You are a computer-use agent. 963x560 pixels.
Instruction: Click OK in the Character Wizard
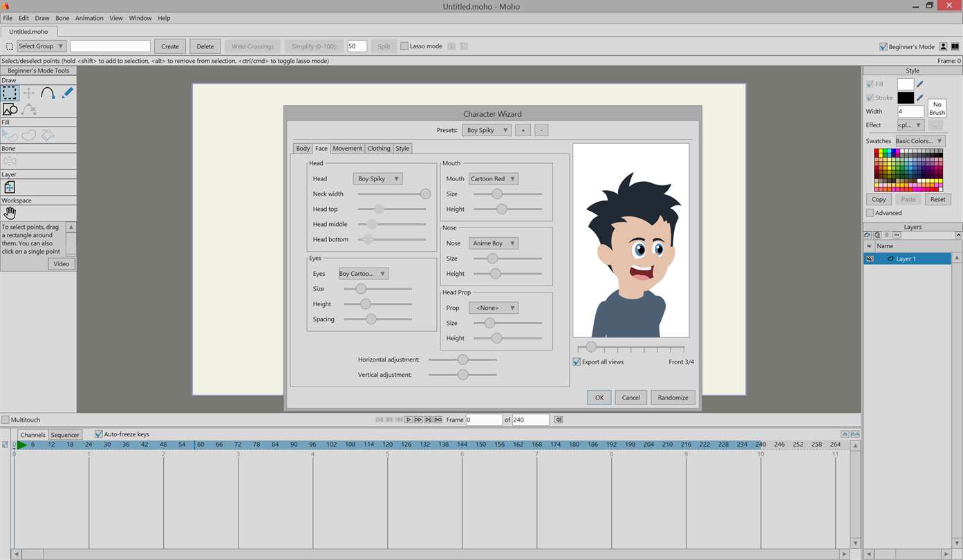click(x=599, y=398)
